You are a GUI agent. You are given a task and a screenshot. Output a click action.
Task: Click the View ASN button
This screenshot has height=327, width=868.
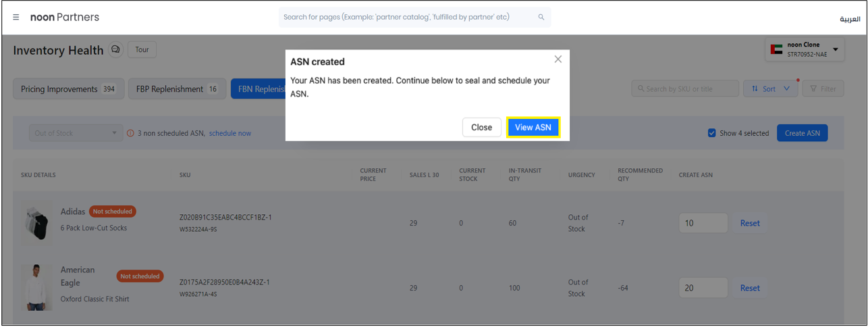[x=533, y=127]
